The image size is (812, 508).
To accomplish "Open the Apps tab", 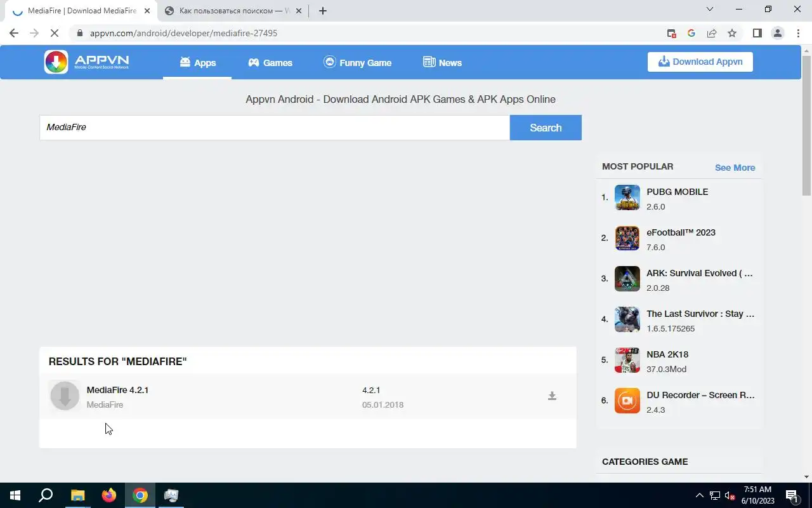I will (x=197, y=62).
